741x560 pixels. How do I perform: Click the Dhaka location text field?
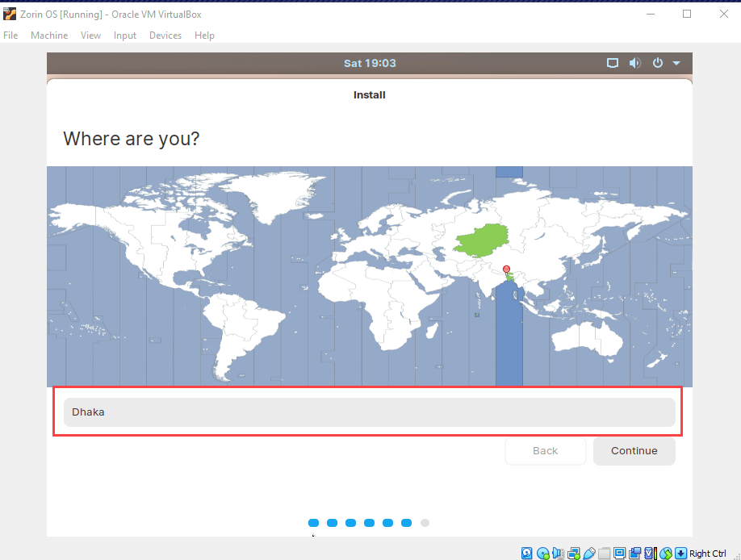click(369, 412)
